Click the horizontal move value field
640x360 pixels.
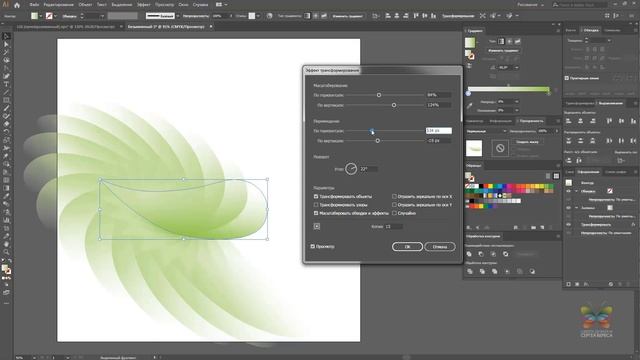(439, 131)
